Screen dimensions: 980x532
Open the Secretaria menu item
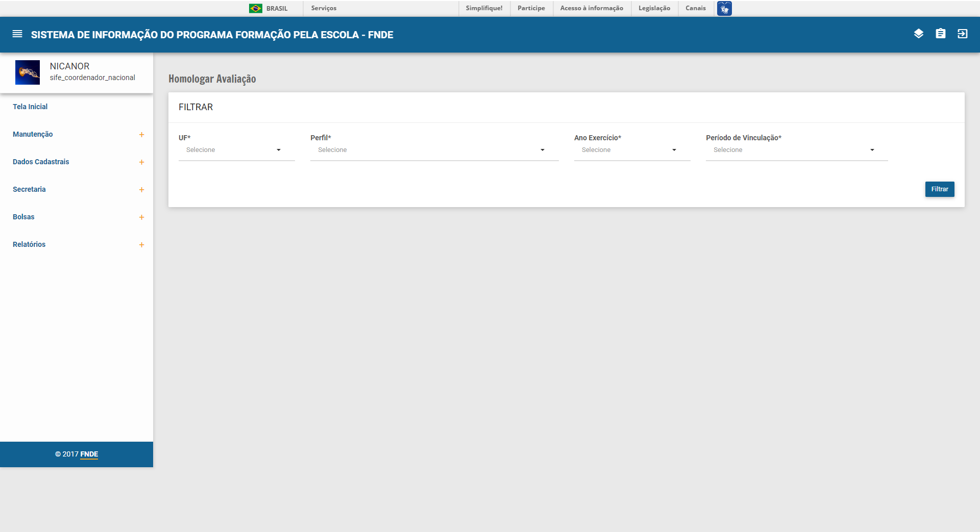(x=29, y=189)
